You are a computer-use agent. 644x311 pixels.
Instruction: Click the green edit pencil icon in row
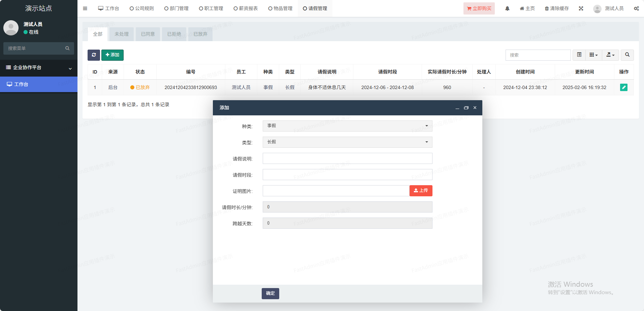[623, 87]
